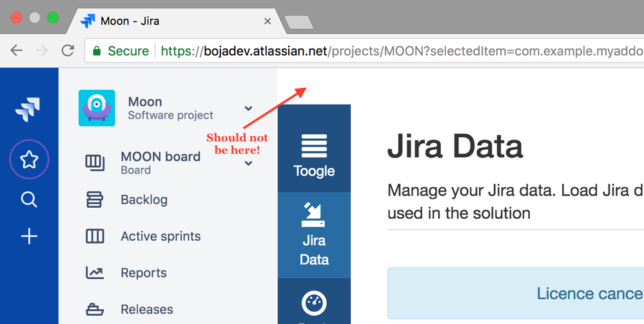Click the Jira favicon in the tab
The image size is (644, 324).
pyautogui.click(x=88, y=21)
